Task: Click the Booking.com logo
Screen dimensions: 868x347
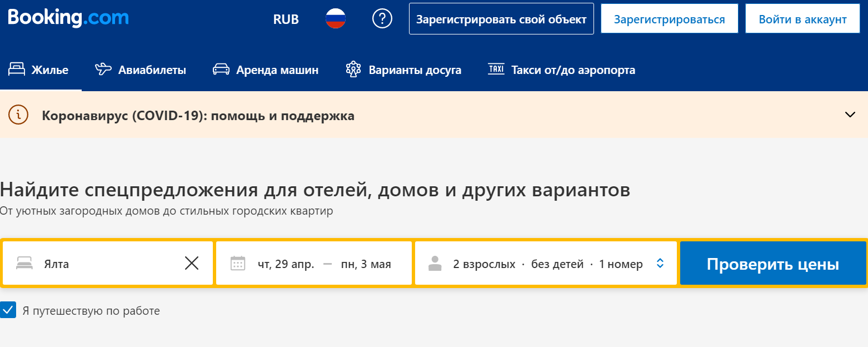Action: pos(68,18)
